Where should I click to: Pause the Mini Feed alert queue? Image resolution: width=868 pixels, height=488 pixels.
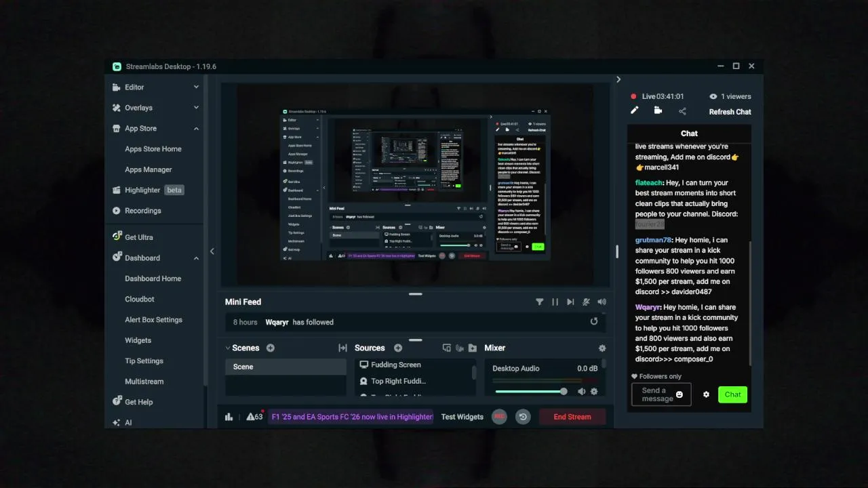tap(555, 302)
